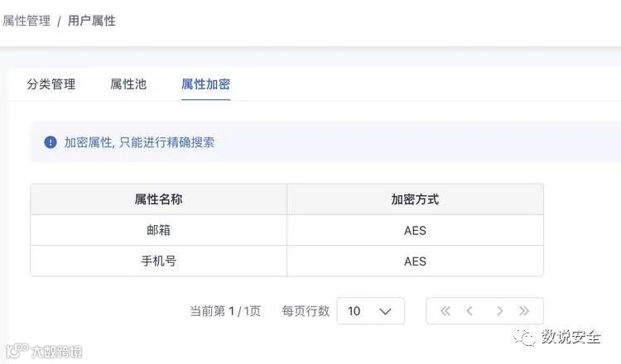Go to the first page with double-left arrows

pyautogui.click(x=445, y=311)
